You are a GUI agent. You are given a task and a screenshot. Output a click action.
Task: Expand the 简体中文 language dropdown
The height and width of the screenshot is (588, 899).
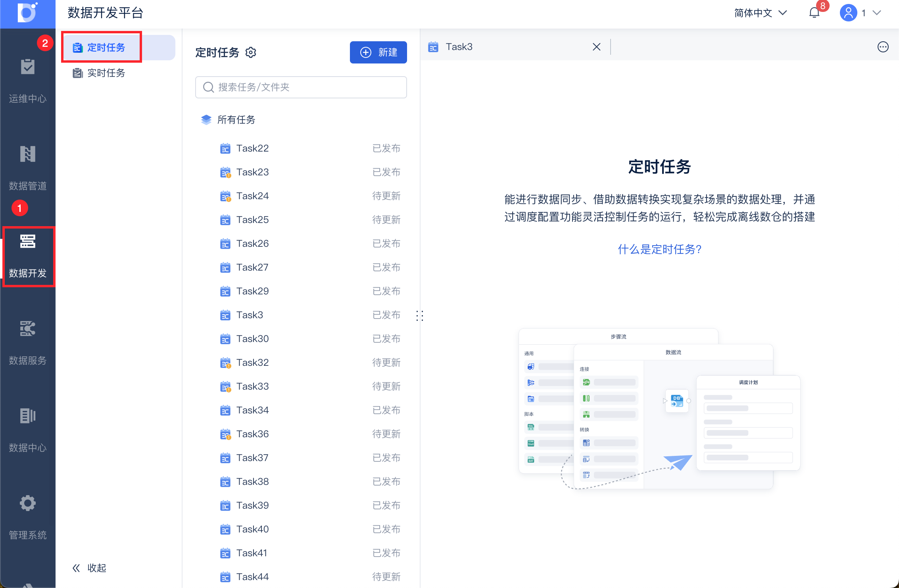(760, 13)
